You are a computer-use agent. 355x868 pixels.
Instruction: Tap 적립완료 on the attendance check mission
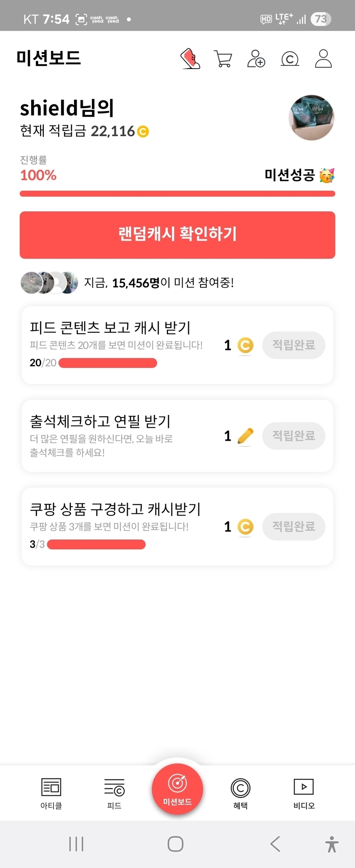pyautogui.click(x=293, y=435)
